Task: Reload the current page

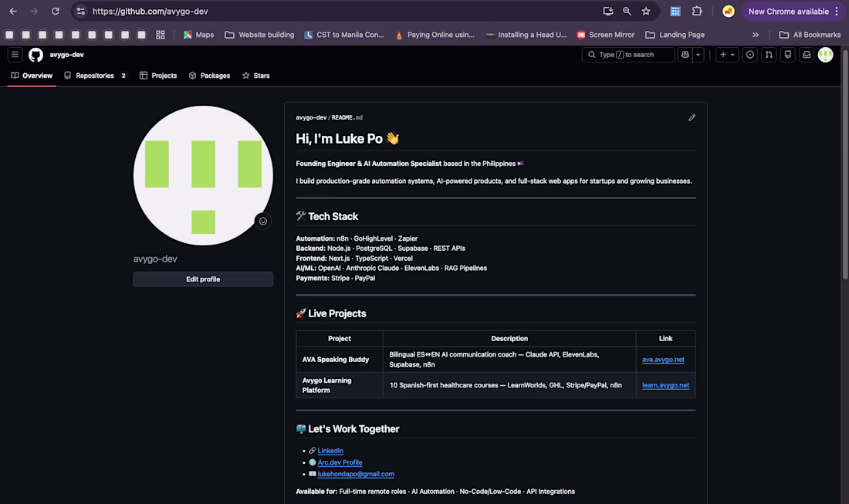Action: tap(56, 12)
